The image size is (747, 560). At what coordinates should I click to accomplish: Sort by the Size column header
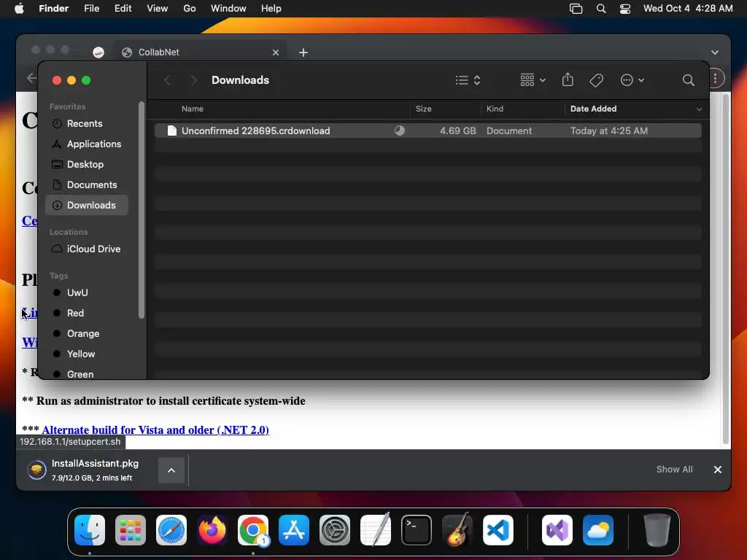(x=424, y=109)
